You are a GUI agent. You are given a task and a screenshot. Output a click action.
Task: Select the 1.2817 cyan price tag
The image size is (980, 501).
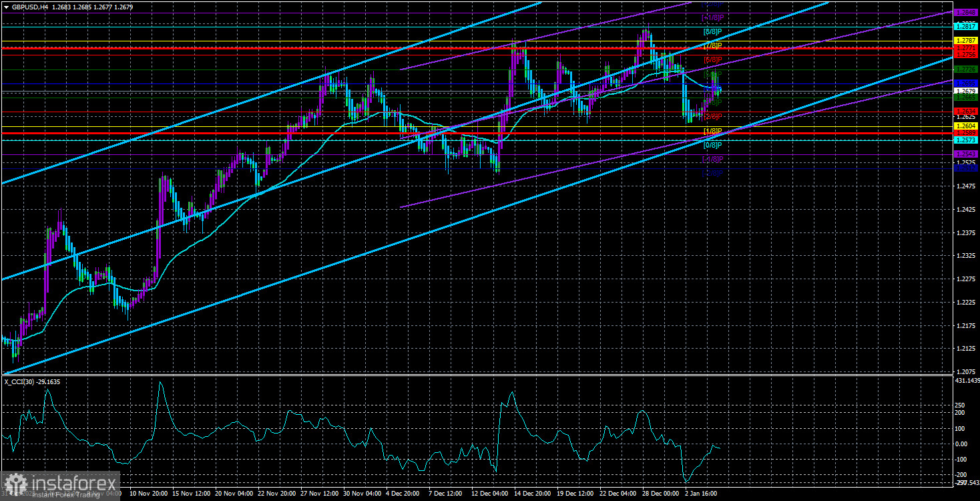[966, 26]
